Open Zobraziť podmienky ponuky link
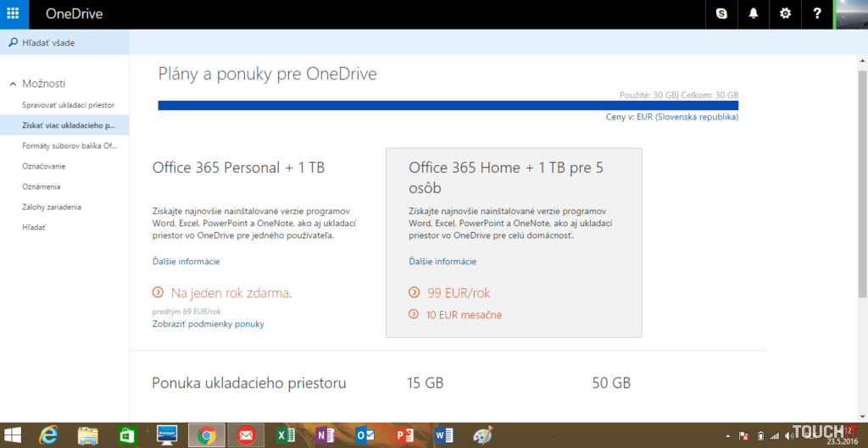This screenshot has height=448, width=868. click(x=208, y=324)
